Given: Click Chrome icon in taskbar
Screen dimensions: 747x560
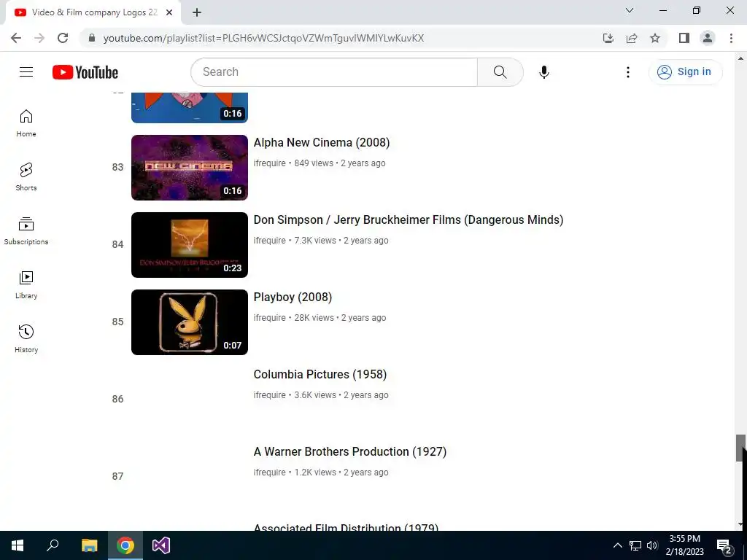Looking at the screenshot, I should (125, 545).
